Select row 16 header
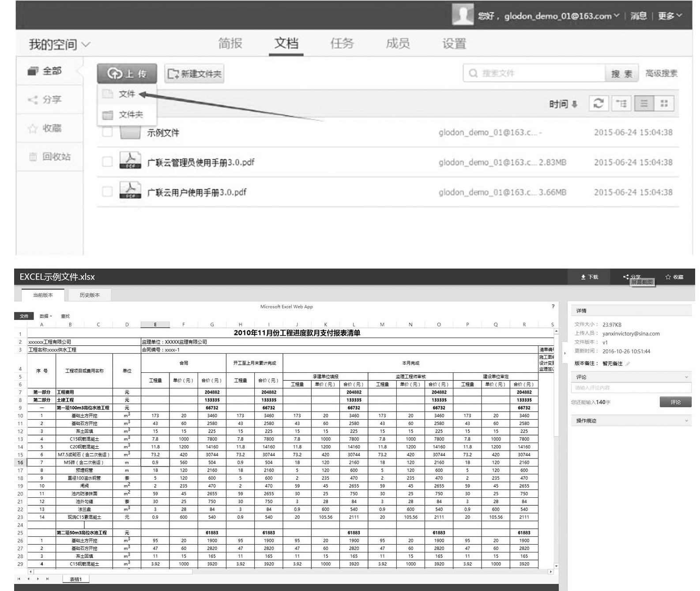The width and height of the screenshot is (700, 591). (x=20, y=462)
